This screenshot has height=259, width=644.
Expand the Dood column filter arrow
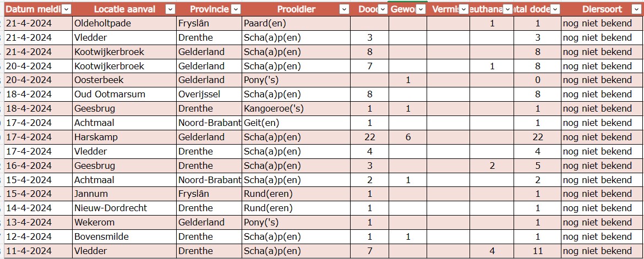(382, 9)
